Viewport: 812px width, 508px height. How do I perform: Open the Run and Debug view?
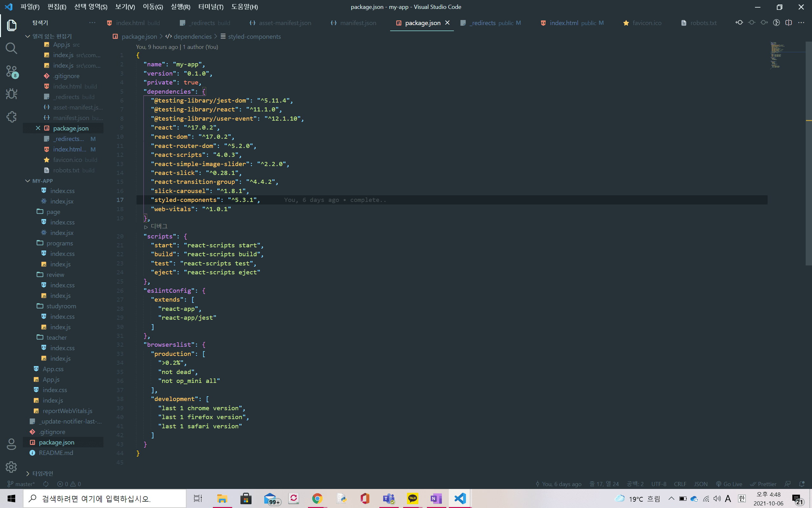(x=11, y=94)
